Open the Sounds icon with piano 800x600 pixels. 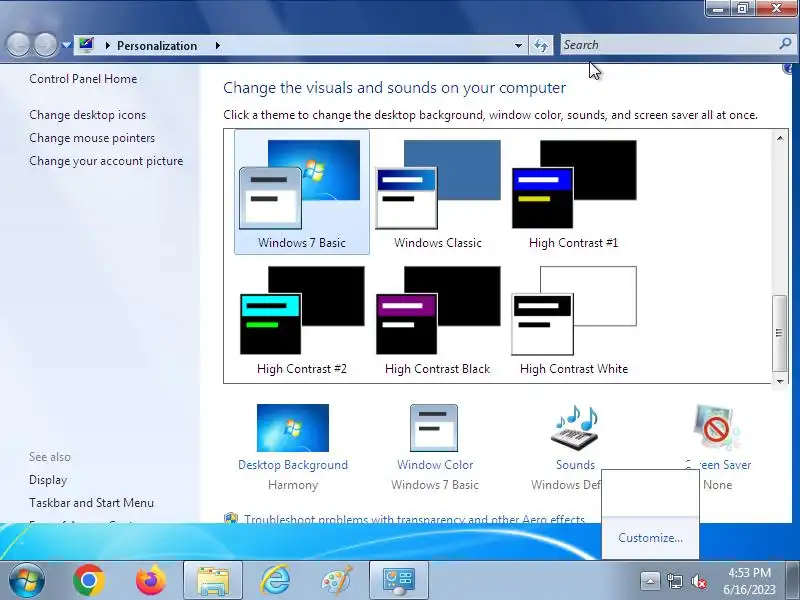point(576,428)
